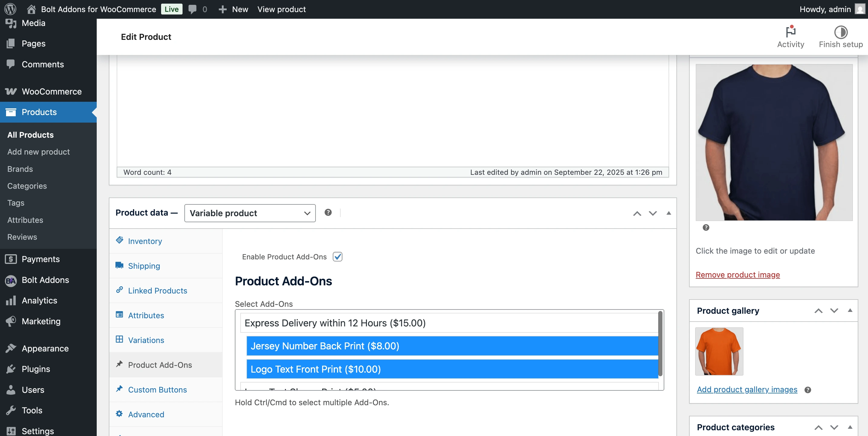
Task: Deselect Jersey Number Back Print add-on
Action: (325, 346)
